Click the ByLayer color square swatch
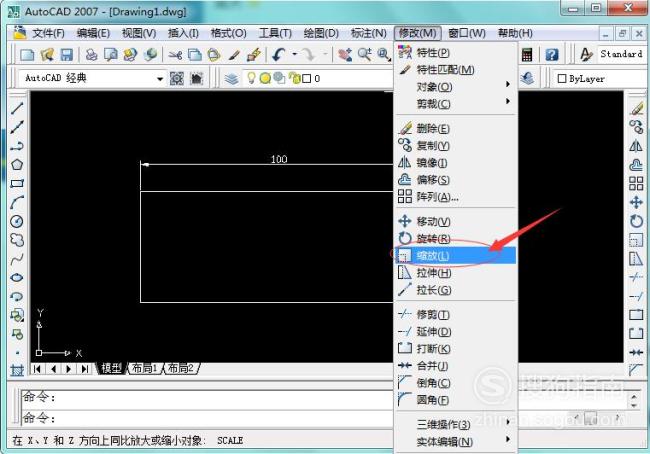 [x=562, y=78]
